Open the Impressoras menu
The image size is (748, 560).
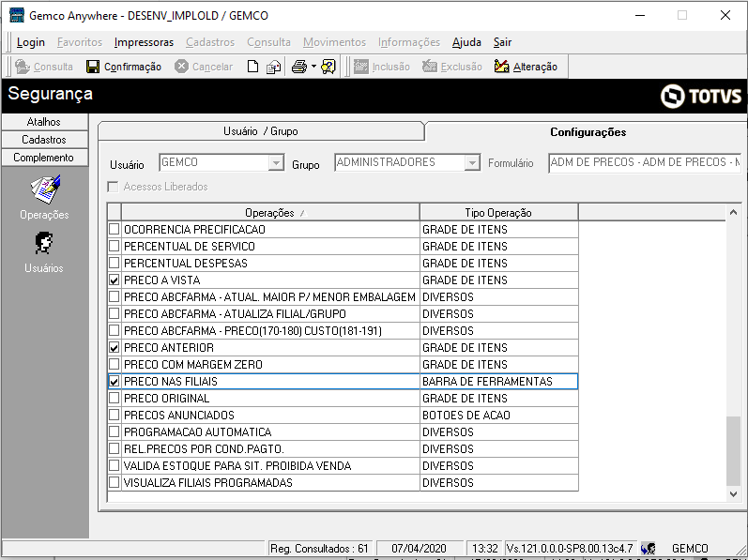click(144, 42)
